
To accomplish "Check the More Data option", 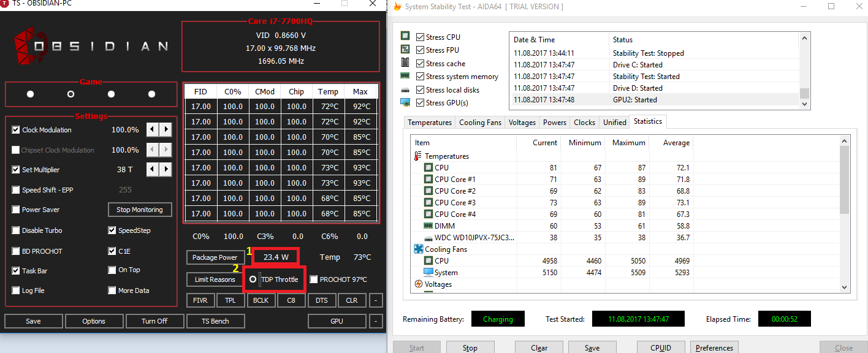I will tap(112, 290).
